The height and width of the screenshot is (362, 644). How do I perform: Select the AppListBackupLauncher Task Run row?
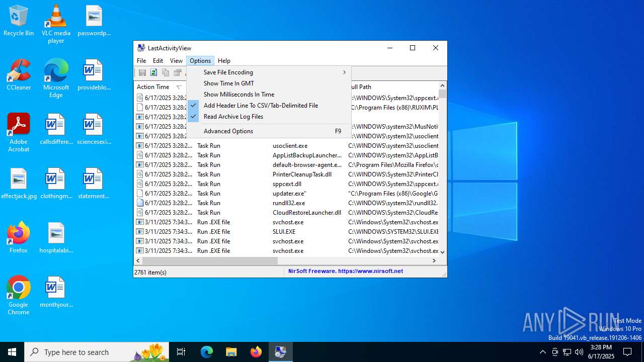(286, 155)
